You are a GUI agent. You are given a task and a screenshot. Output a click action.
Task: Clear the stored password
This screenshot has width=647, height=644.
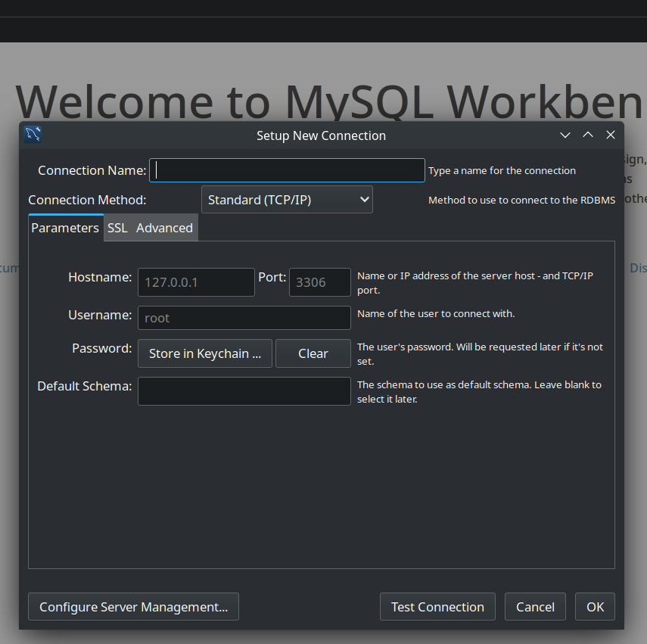(313, 353)
